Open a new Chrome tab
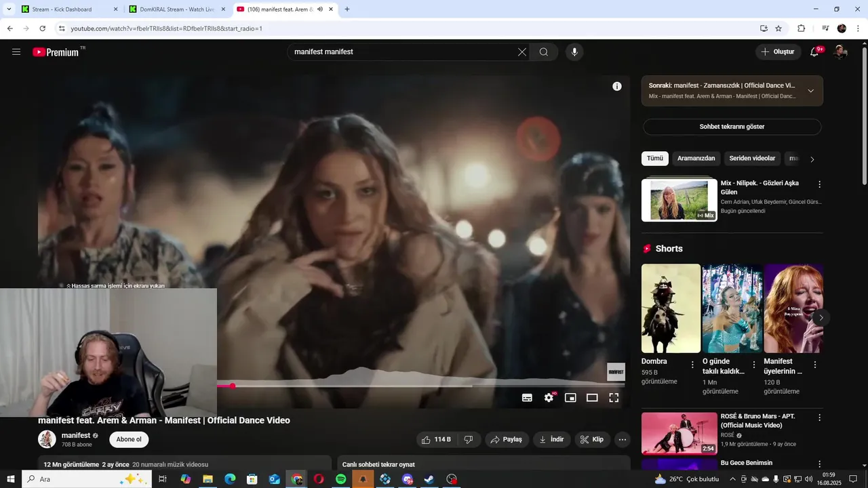This screenshot has height=488, width=868. pos(347,9)
